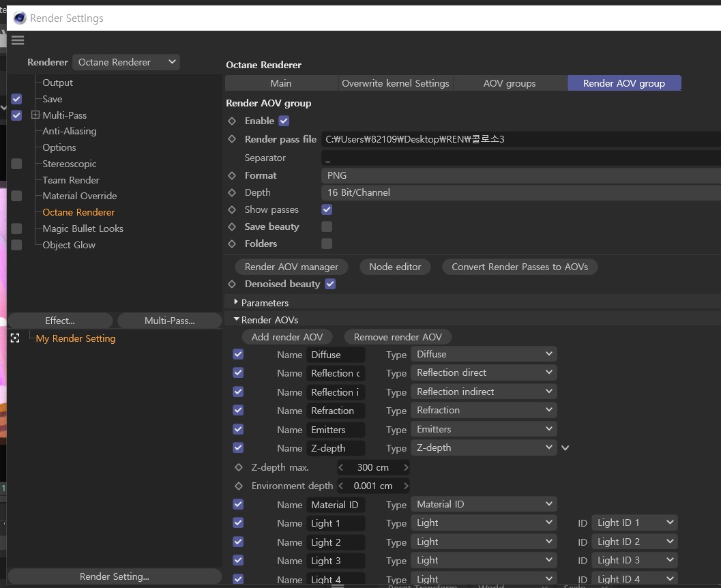Click Convert Render Passes to AOVs
Screen dimensions: 721x588
click(520, 267)
